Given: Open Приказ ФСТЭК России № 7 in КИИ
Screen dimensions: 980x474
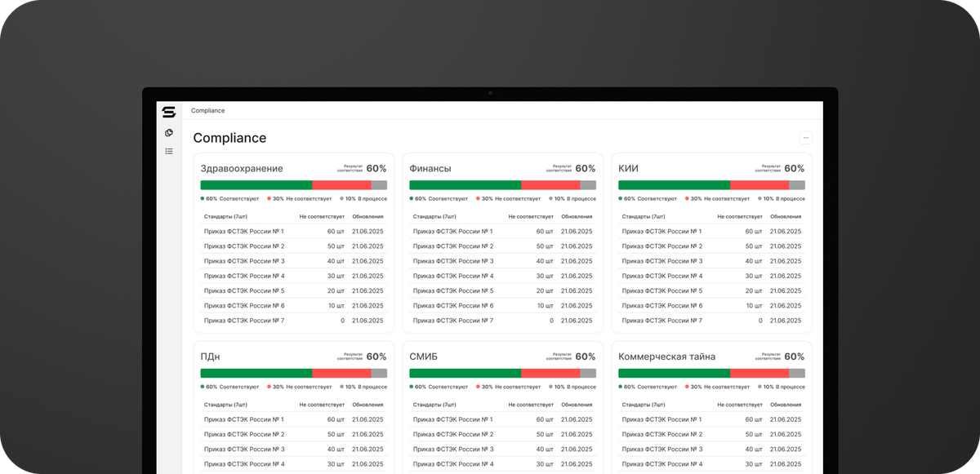Looking at the screenshot, I should click(x=662, y=321).
